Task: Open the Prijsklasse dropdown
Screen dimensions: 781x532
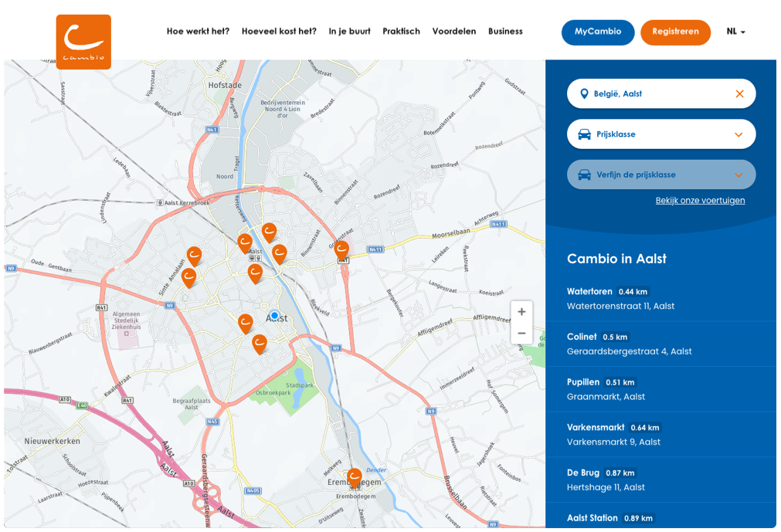Action: (661, 134)
